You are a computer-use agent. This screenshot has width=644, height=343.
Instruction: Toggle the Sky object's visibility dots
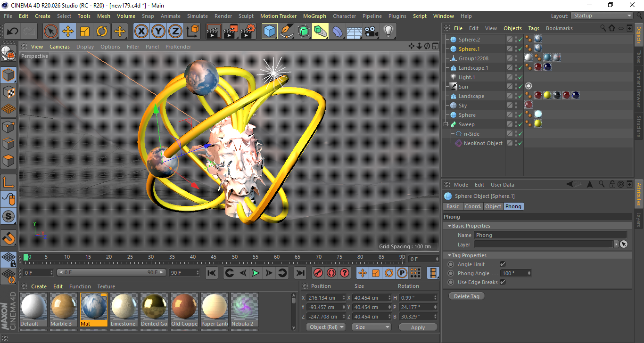tap(515, 106)
